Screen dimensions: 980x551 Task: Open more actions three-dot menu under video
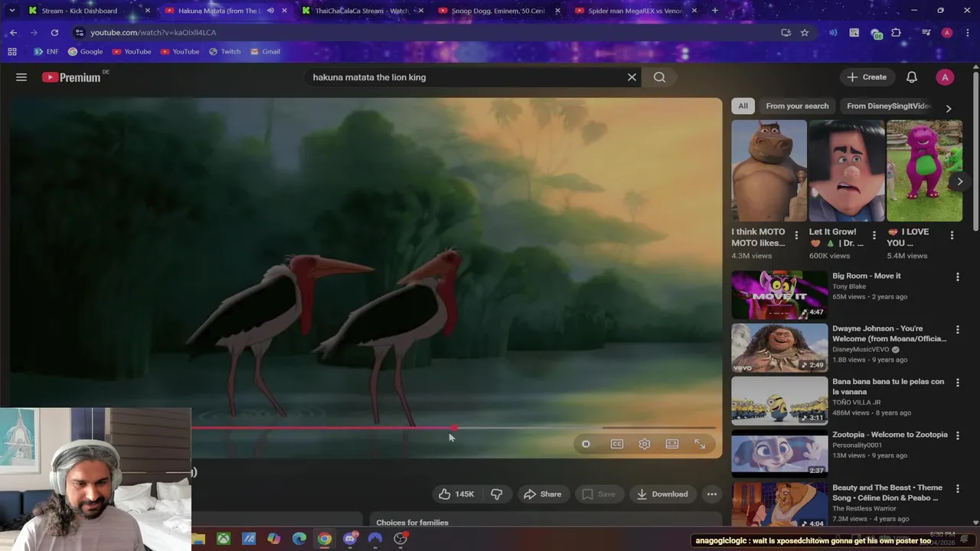click(x=712, y=494)
